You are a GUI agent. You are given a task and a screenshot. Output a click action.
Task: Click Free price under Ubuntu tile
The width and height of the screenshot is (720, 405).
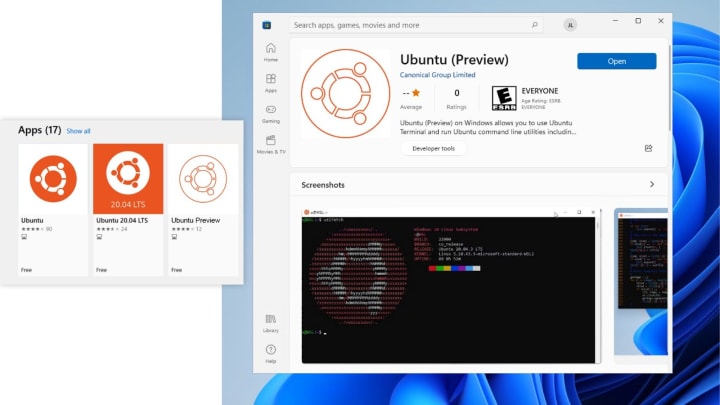(26, 270)
